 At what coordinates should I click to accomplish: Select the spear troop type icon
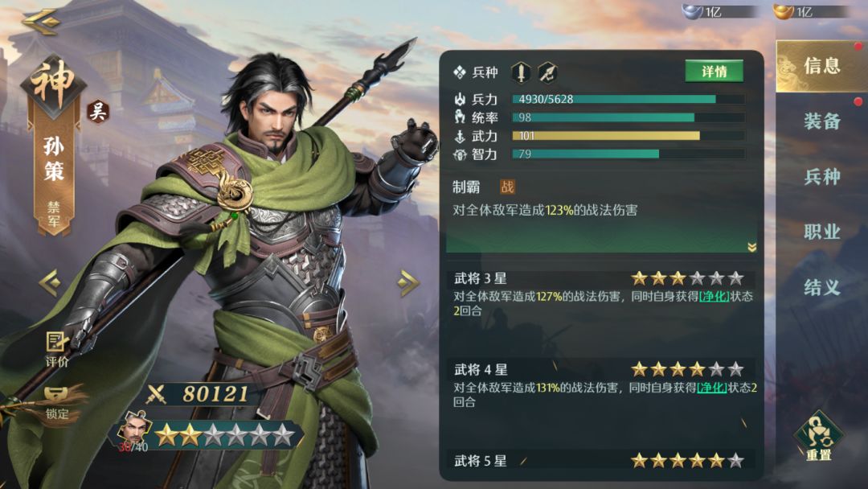coord(547,72)
